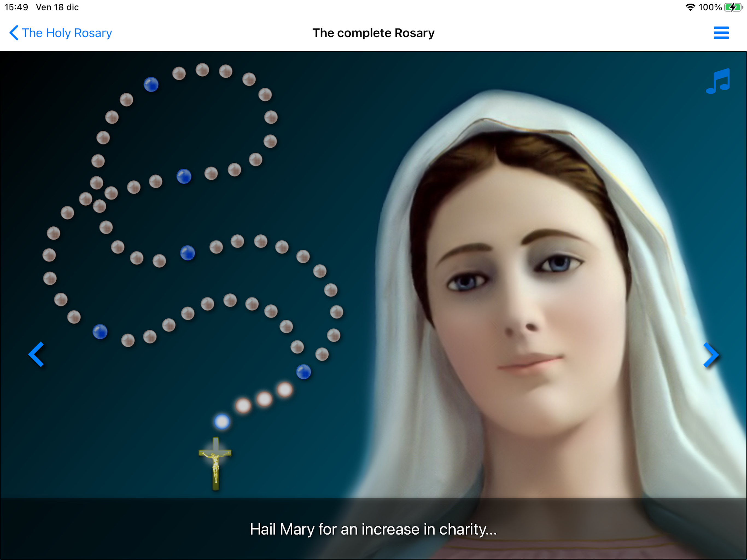Tap the back chevron in navigation bar

pos(13,33)
